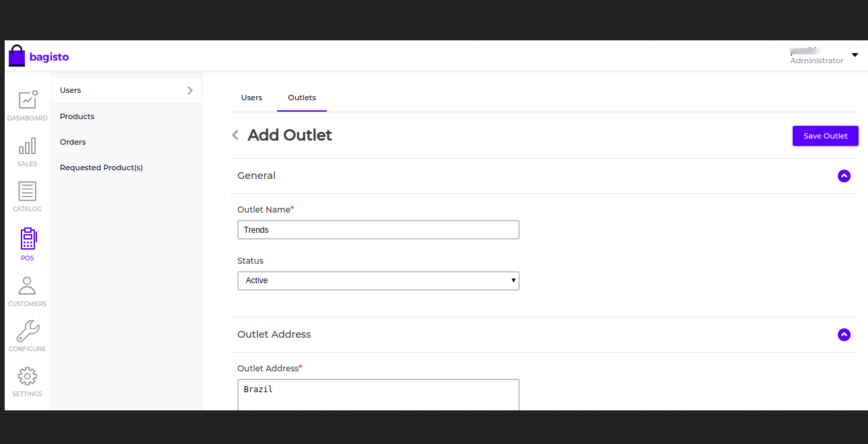Click the POS icon in the sidebar
This screenshot has width=868, height=444.
point(27,243)
